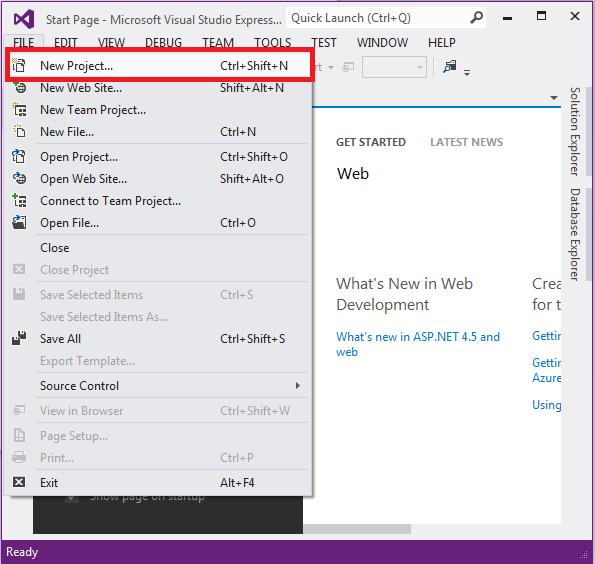Open the empty solution configuration combo box

(394, 67)
